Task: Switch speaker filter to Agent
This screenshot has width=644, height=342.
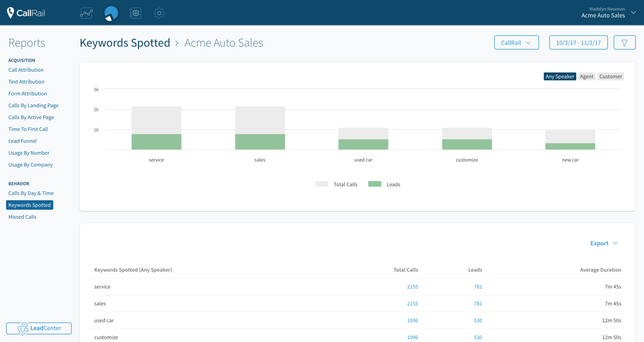Action: (x=587, y=76)
